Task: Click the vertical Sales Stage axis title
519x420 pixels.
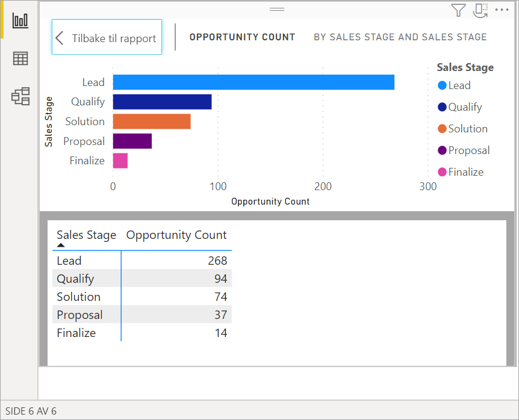Action: point(49,122)
